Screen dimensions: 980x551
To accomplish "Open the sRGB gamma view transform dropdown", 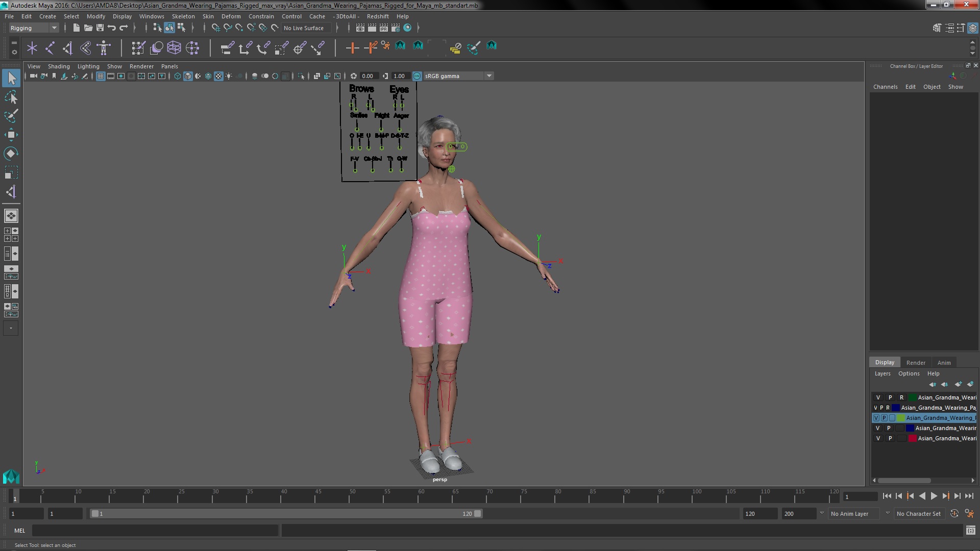I will [458, 76].
